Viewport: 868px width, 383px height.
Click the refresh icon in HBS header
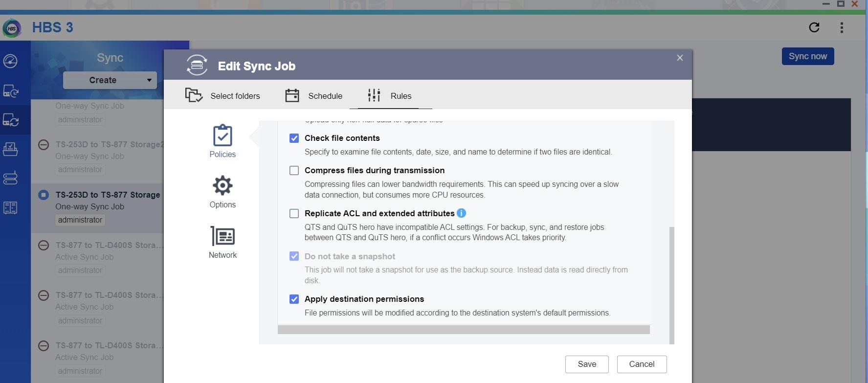814,27
